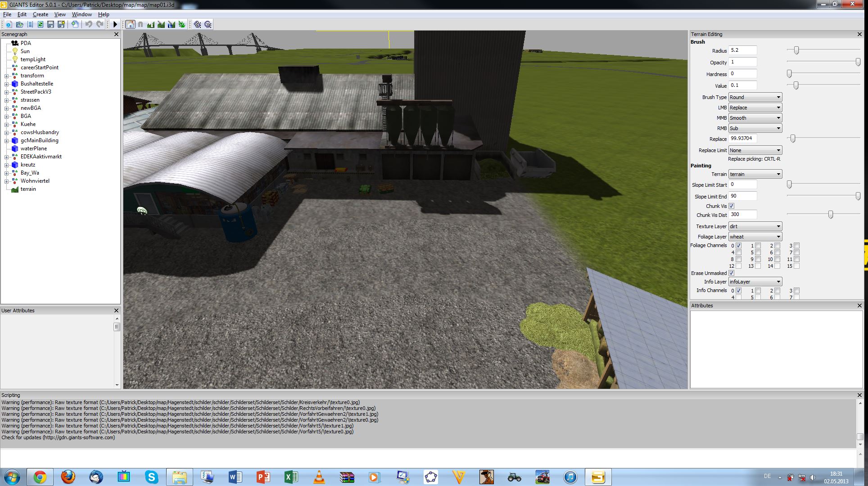Click the Save scene floppy icon
The image size is (868, 486).
[x=50, y=24]
